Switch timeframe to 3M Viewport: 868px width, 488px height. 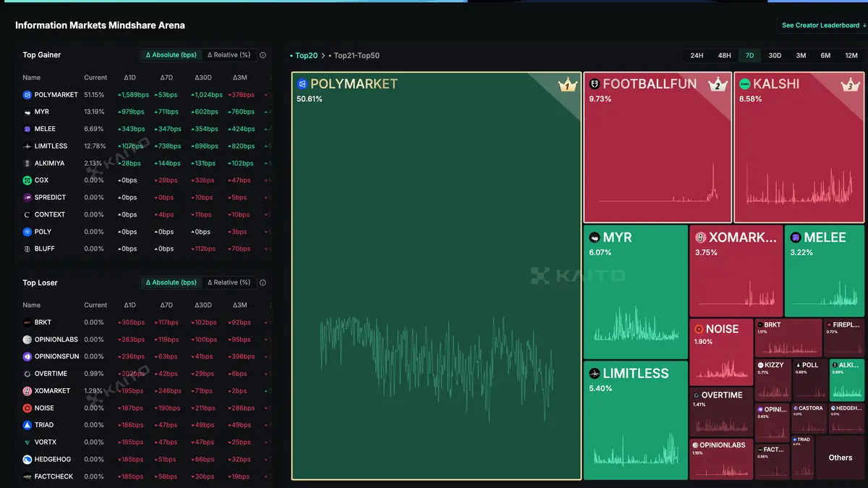point(801,56)
